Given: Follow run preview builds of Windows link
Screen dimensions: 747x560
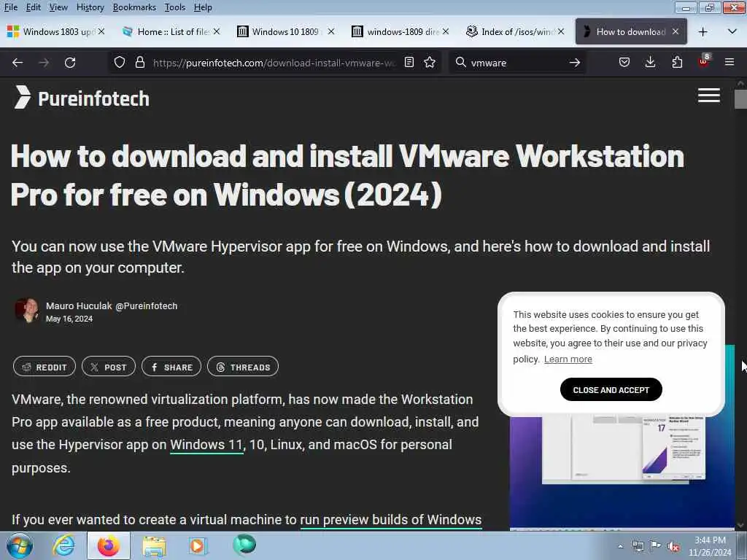Looking at the screenshot, I should click(x=391, y=519).
